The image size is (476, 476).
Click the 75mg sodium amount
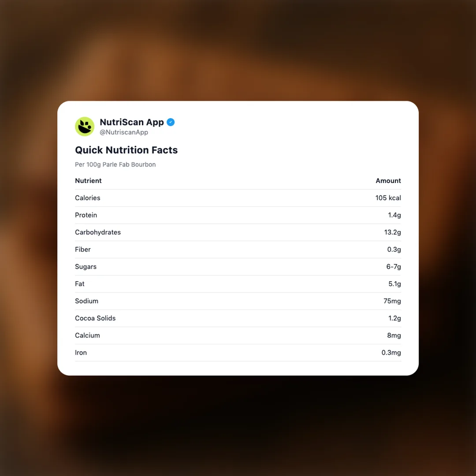(392, 301)
